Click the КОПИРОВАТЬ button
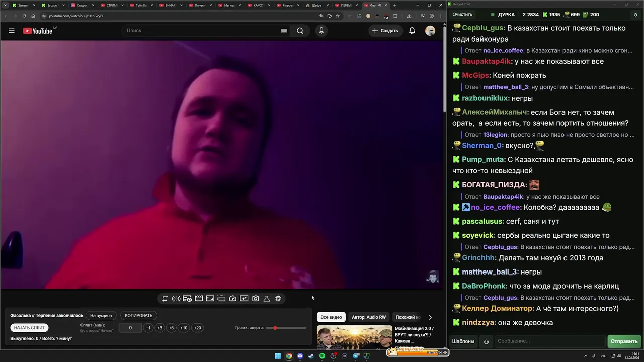The image size is (644, 362). [x=138, y=316]
